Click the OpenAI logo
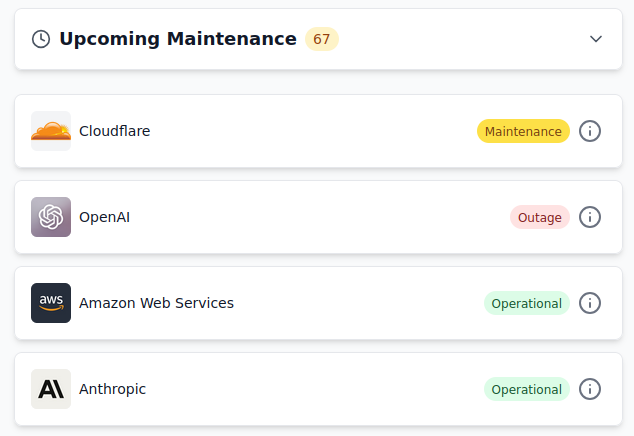The width and height of the screenshot is (634, 436). (x=51, y=217)
